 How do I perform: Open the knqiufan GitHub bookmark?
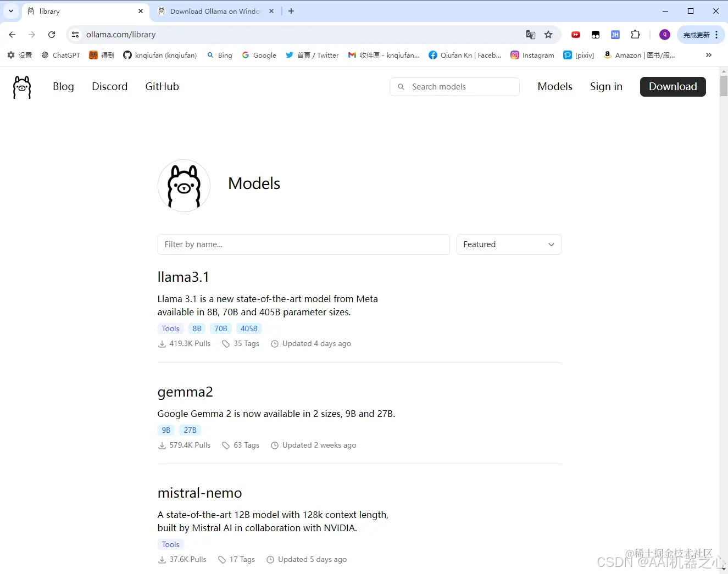pyautogui.click(x=160, y=55)
